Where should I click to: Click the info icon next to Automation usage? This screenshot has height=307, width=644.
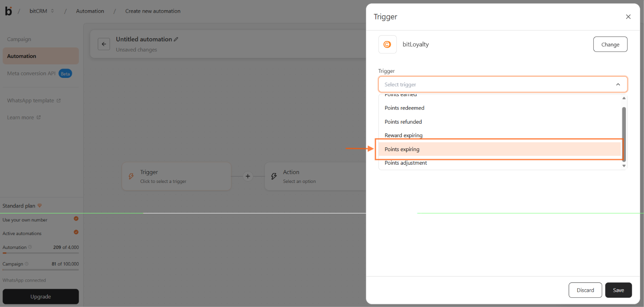pyautogui.click(x=30, y=247)
